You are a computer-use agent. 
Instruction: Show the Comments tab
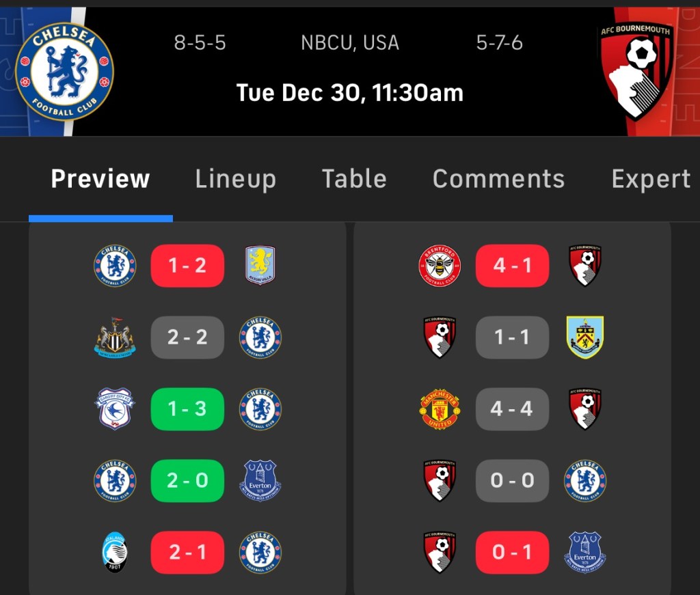[x=498, y=179]
